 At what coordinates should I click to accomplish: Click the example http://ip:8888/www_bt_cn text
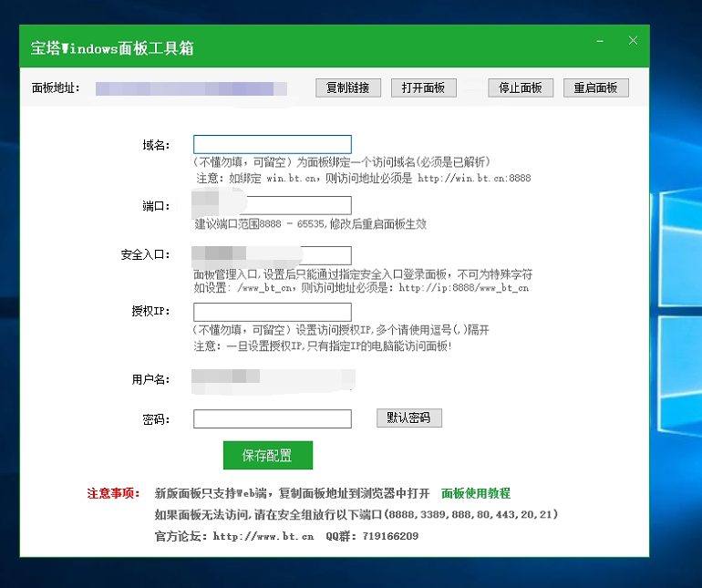point(464,287)
